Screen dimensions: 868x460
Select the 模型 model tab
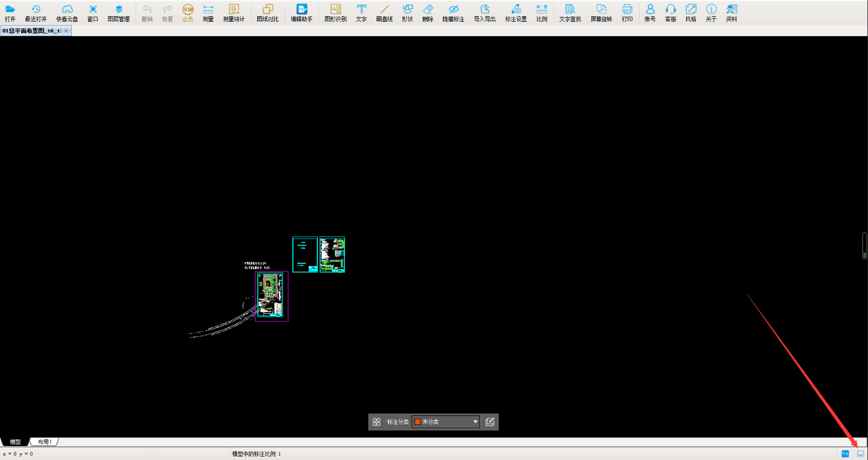click(15, 442)
